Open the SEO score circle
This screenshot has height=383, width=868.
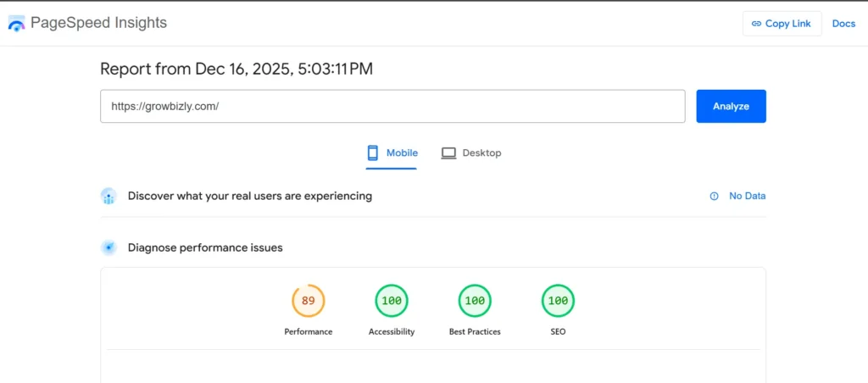point(558,301)
